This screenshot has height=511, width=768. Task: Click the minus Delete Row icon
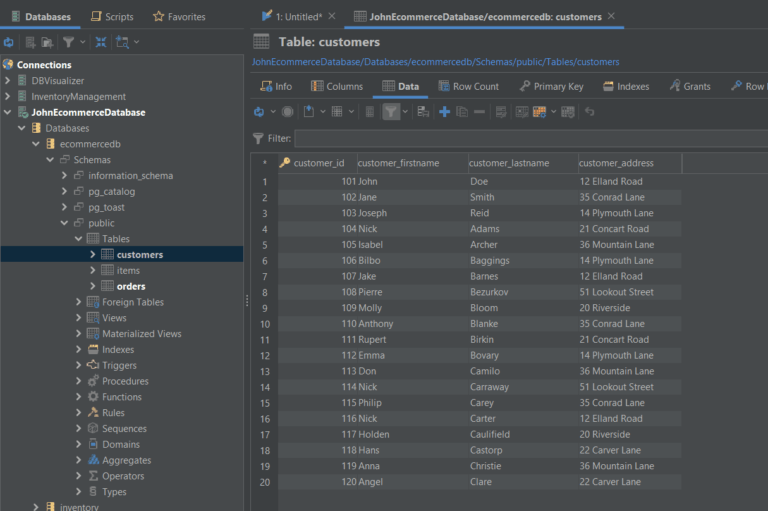tap(479, 112)
